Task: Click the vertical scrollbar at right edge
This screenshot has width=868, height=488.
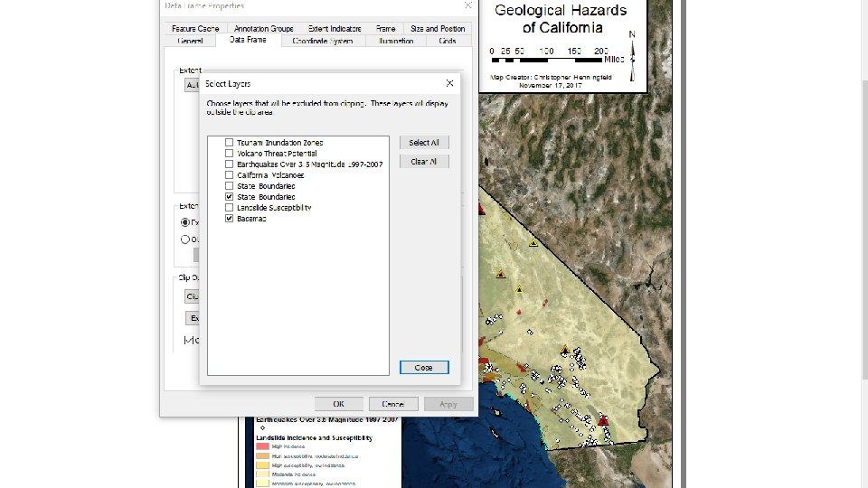Action: pyautogui.click(x=864, y=230)
